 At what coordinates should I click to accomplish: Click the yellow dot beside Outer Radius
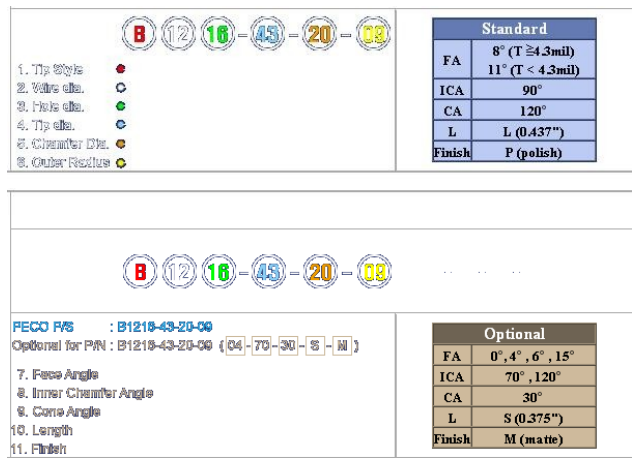tap(120, 162)
